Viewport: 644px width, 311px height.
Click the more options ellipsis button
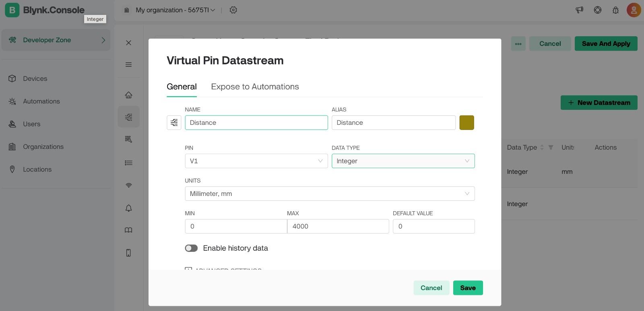pyautogui.click(x=518, y=44)
